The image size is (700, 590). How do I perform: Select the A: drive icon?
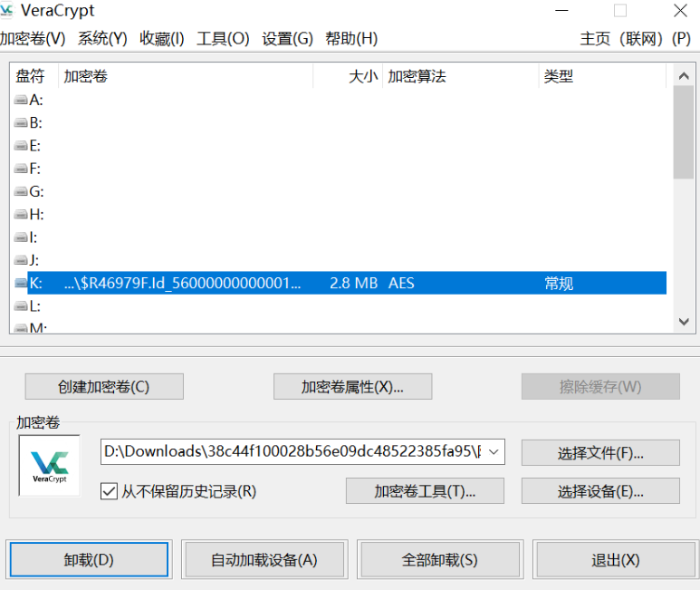[x=21, y=100]
